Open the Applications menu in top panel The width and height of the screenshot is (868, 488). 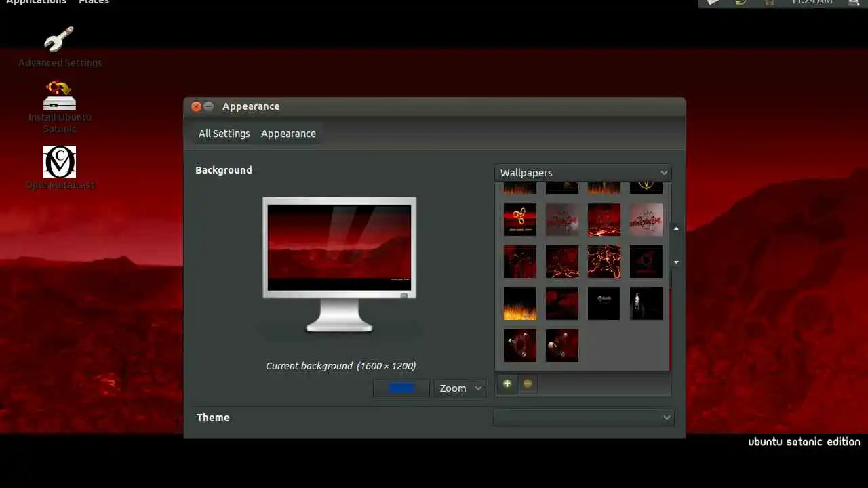[37, 2]
